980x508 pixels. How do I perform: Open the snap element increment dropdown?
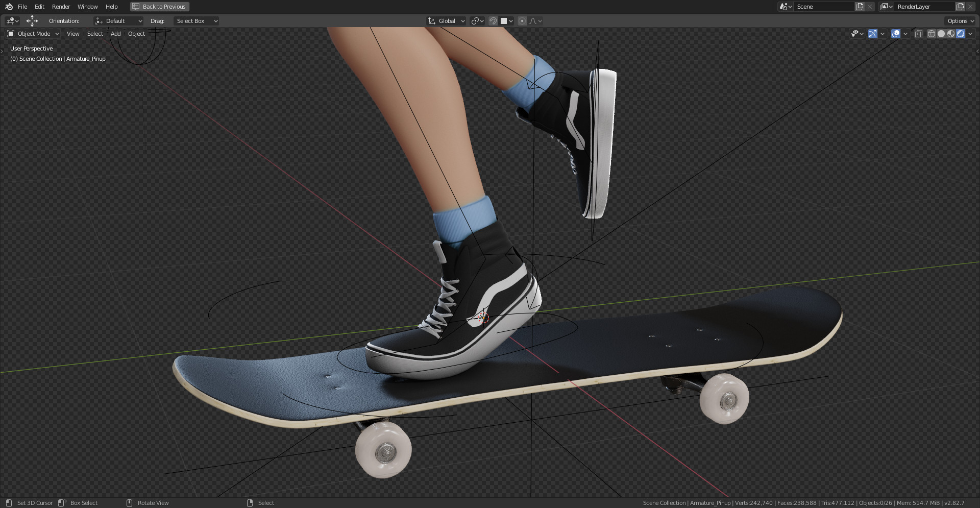tap(506, 21)
